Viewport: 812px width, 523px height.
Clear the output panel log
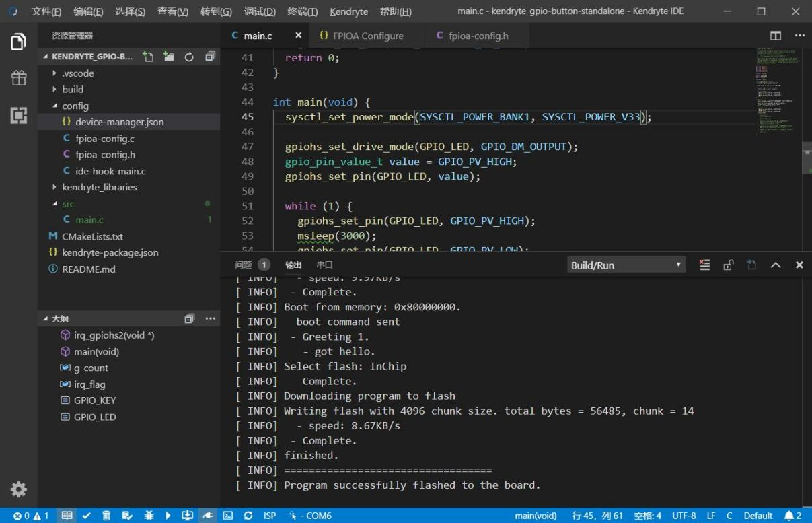704,265
